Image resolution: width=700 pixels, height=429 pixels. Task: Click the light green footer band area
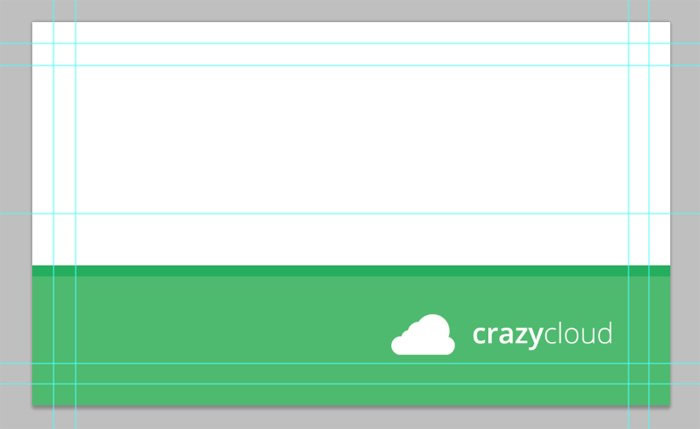[x=351, y=341]
